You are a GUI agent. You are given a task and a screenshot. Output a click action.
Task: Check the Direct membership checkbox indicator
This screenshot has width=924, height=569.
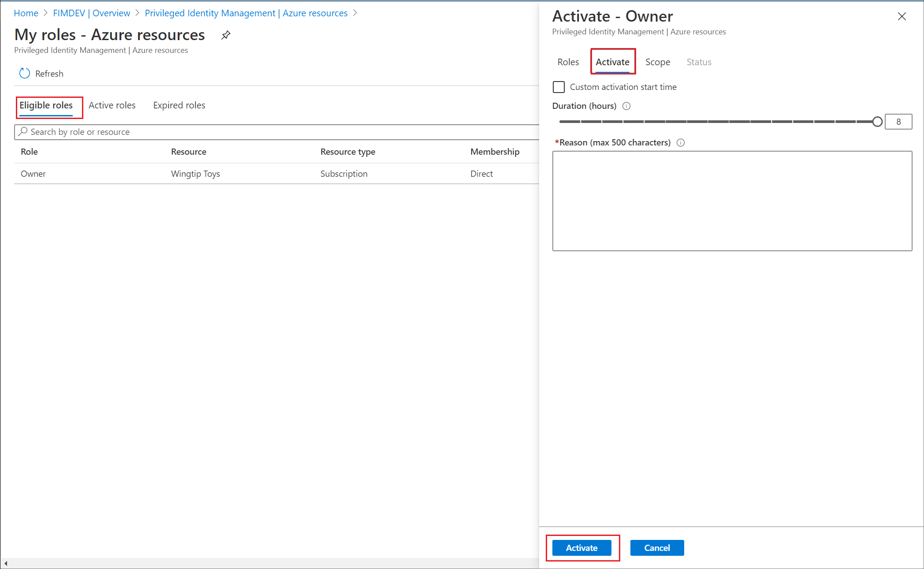481,173
